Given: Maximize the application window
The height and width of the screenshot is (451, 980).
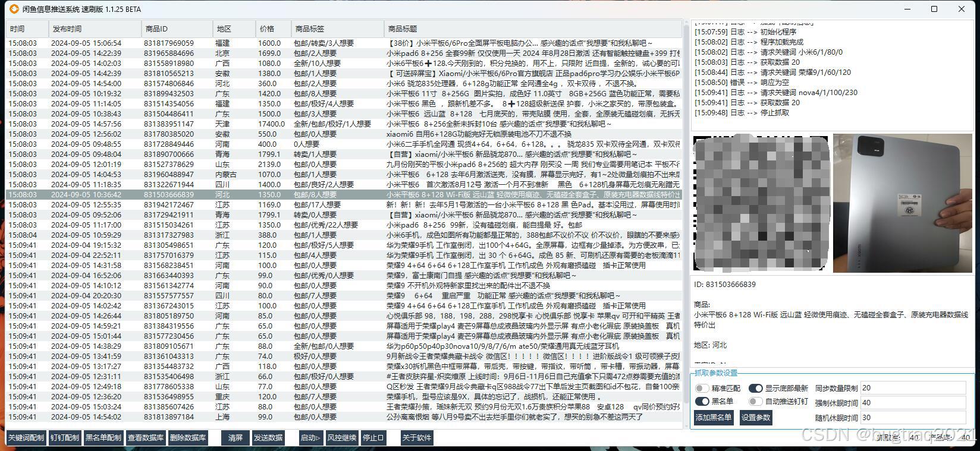Looking at the screenshot, I should (x=934, y=9).
